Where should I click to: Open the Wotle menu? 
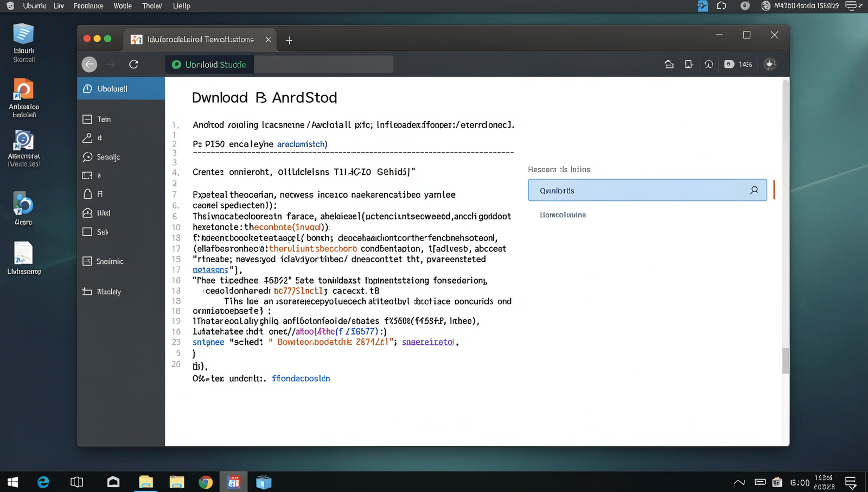pos(123,6)
